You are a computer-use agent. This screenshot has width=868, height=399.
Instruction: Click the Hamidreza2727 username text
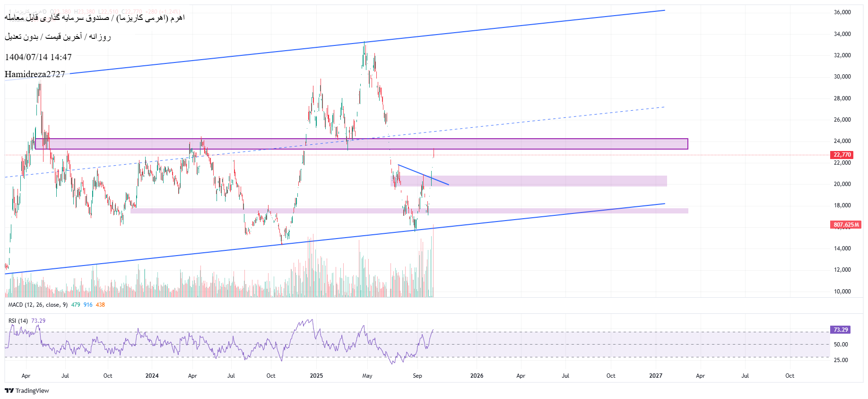click(x=35, y=74)
